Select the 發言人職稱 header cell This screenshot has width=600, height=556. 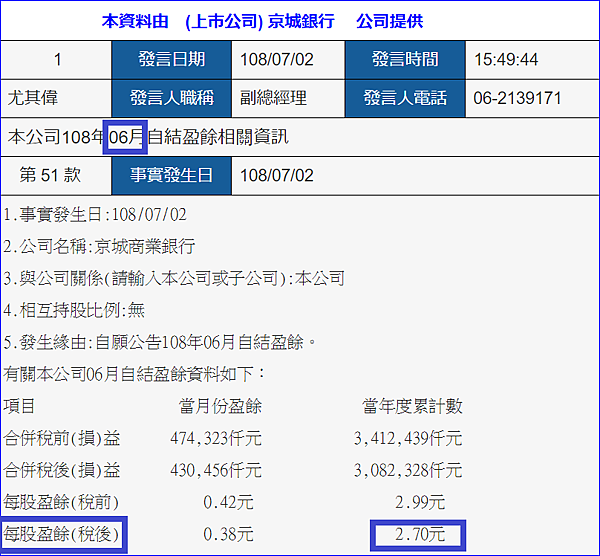[171, 98]
